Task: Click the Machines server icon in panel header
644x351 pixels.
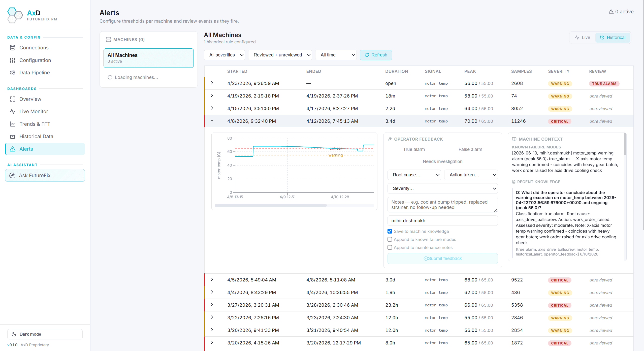Action: tap(108, 40)
